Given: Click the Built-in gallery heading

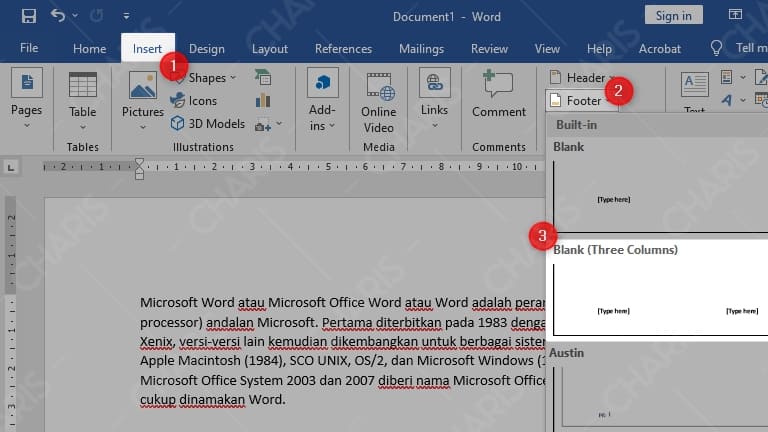Looking at the screenshot, I should [576, 125].
